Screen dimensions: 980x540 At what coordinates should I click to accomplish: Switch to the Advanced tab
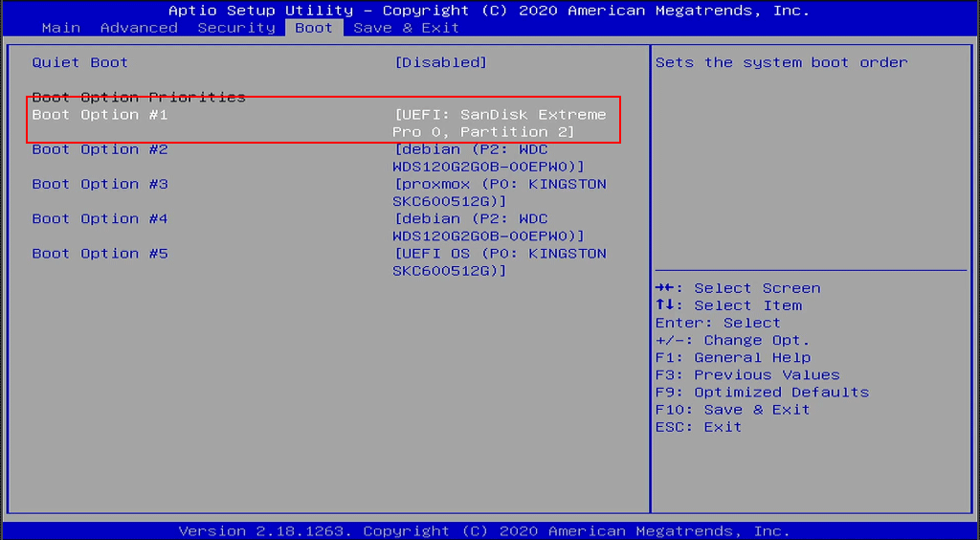click(x=139, y=28)
